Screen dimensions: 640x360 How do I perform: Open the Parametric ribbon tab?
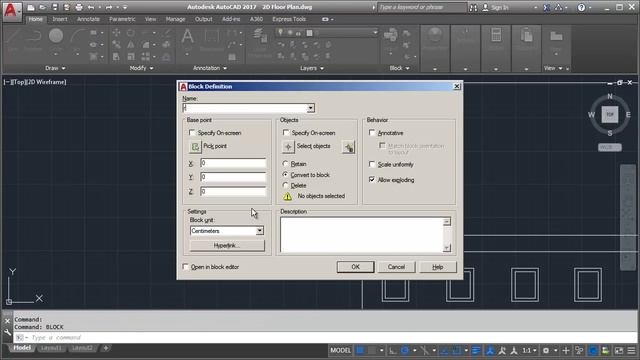(x=122, y=19)
